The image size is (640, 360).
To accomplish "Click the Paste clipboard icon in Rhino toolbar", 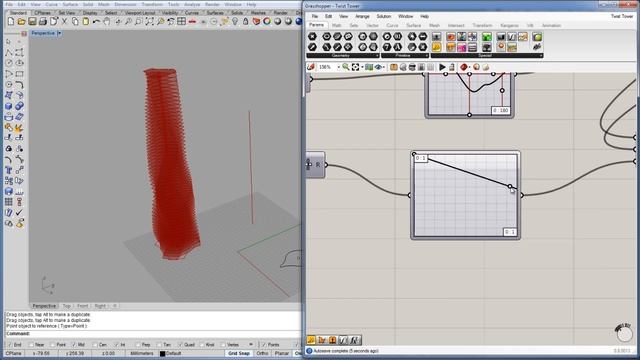I will pyautogui.click(x=86, y=22).
